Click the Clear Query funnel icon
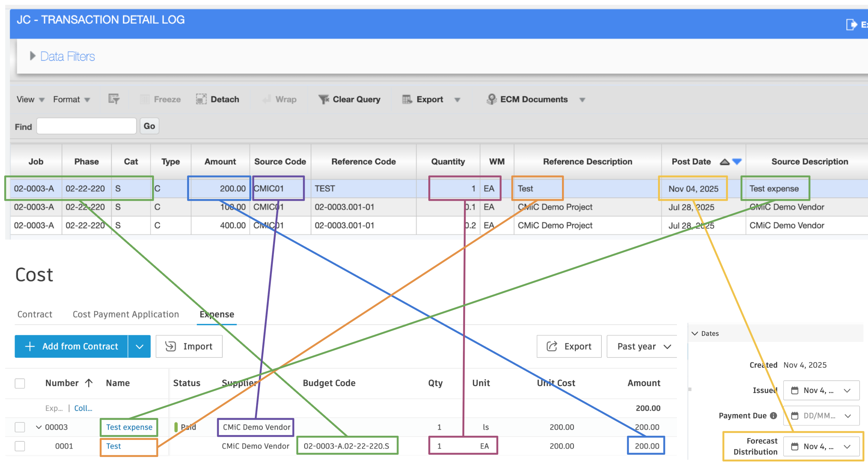Viewport: 868px width, 465px height. coord(324,99)
